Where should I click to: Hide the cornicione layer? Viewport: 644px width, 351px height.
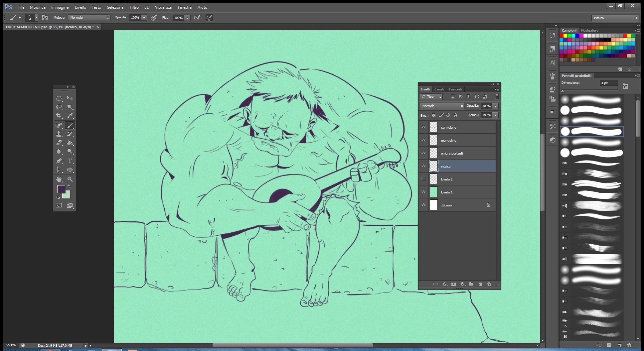tap(423, 127)
